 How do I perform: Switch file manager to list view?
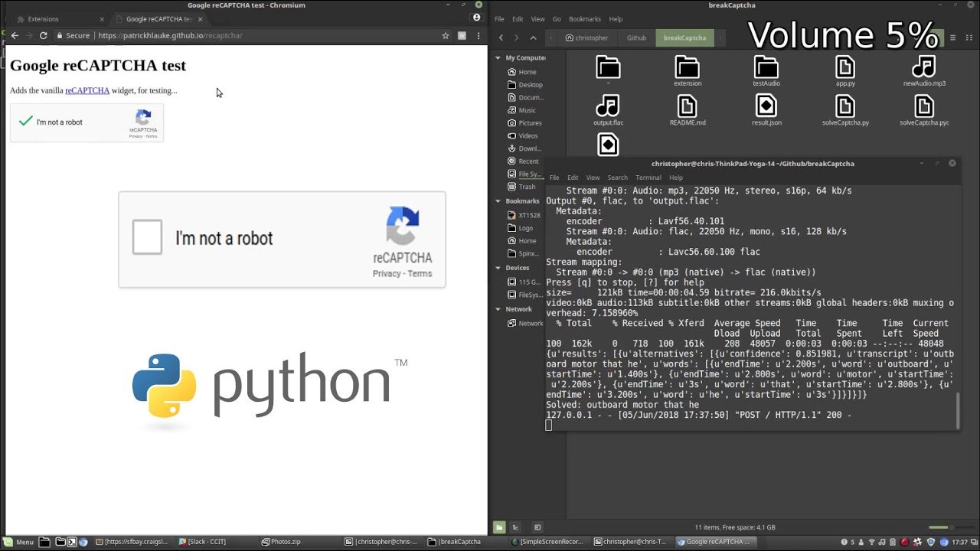pos(951,37)
